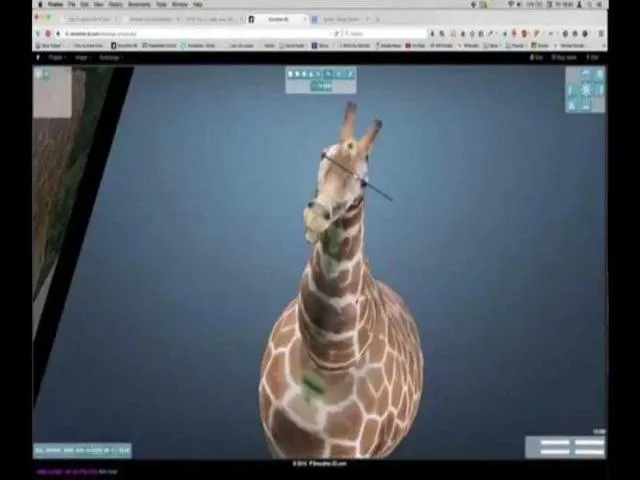Click the first icon in the top center toolbar
This screenshot has width=640, height=480.
pyautogui.click(x=291, y=74)
